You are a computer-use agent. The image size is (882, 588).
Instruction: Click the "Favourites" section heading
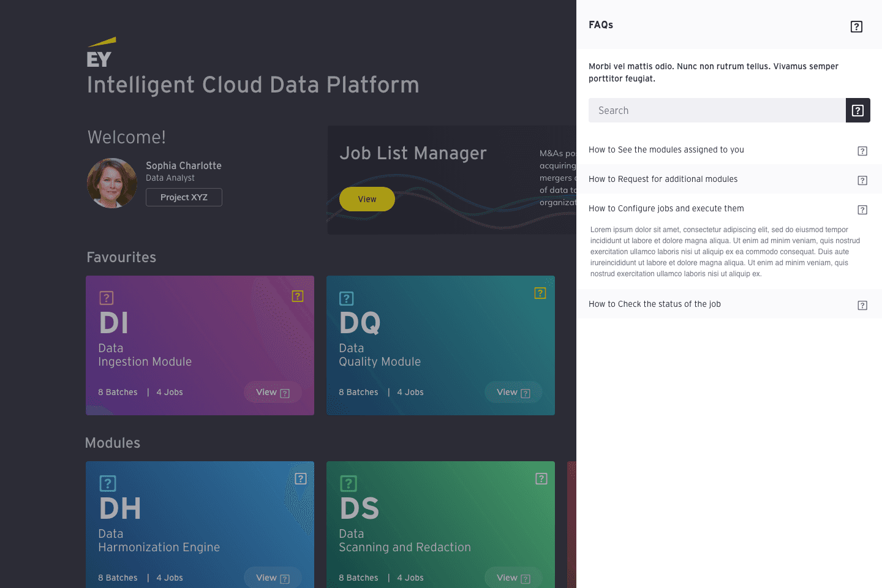(x=121, y=257)
